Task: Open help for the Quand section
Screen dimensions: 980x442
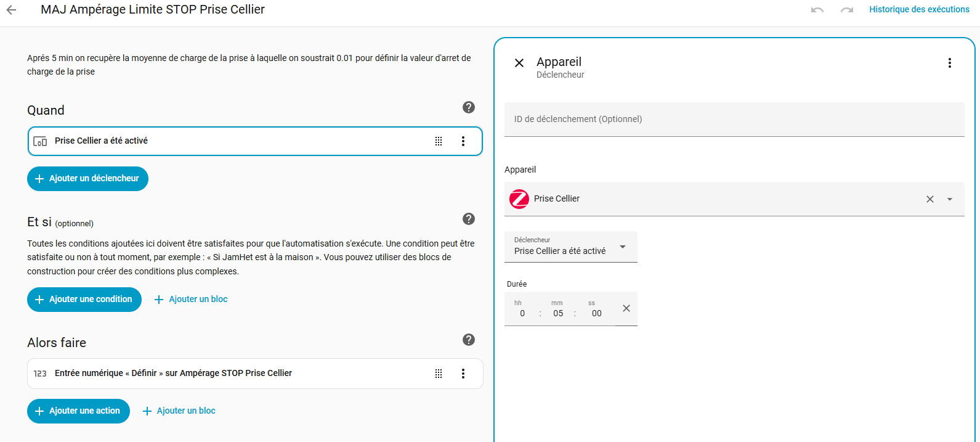Action: [469, 107]
